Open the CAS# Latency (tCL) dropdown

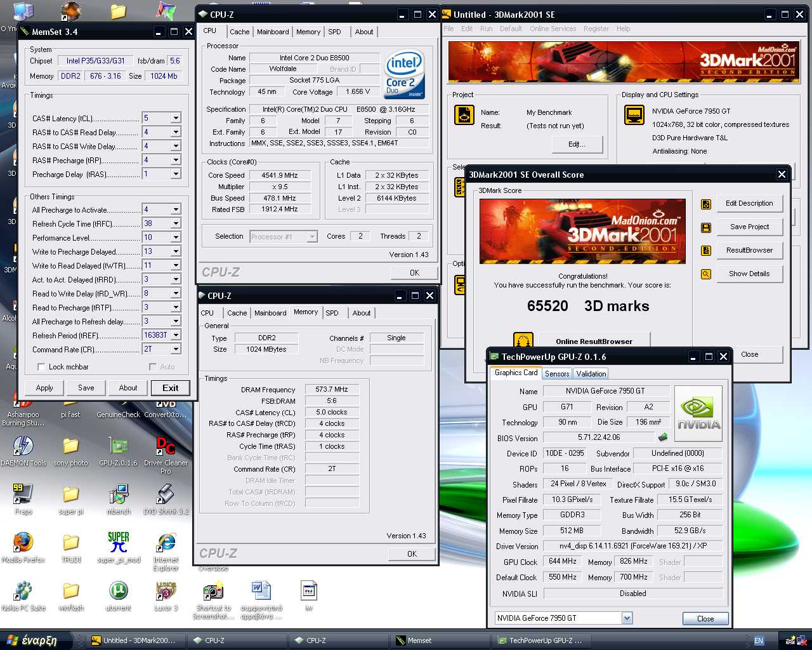[x=176, y=118]
